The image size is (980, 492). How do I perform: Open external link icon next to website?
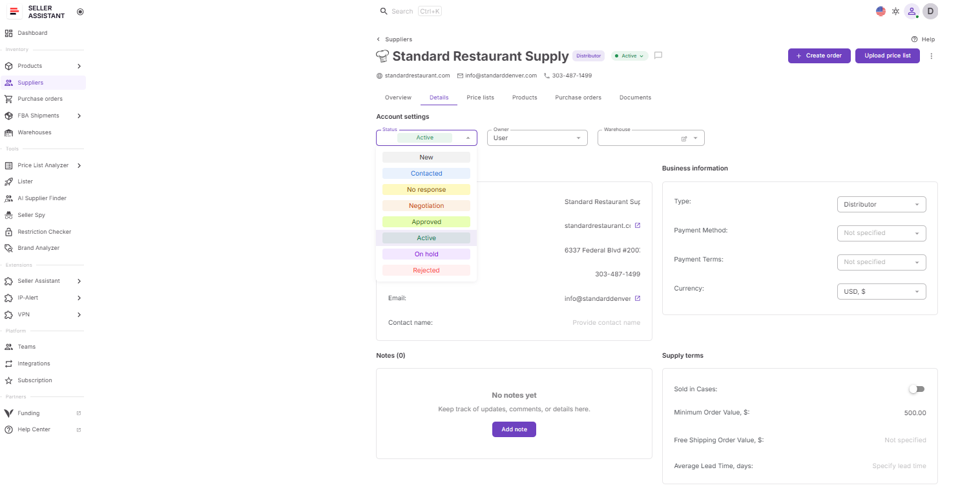coord(638,225)
